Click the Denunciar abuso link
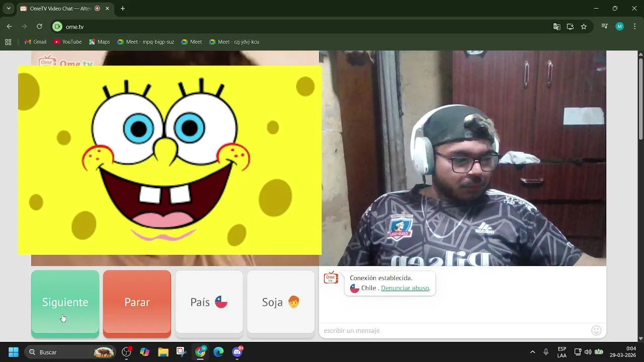 click(405, 288)
